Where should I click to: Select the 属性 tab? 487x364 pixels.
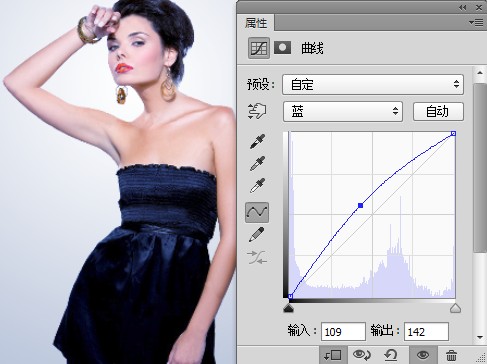pyautogui.click(x=256, y=23)
